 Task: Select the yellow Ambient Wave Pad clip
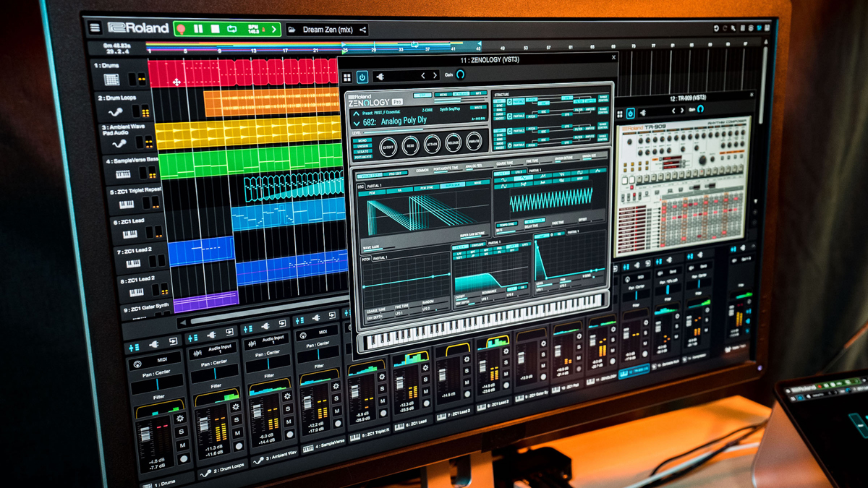click(x=247, y=133)
